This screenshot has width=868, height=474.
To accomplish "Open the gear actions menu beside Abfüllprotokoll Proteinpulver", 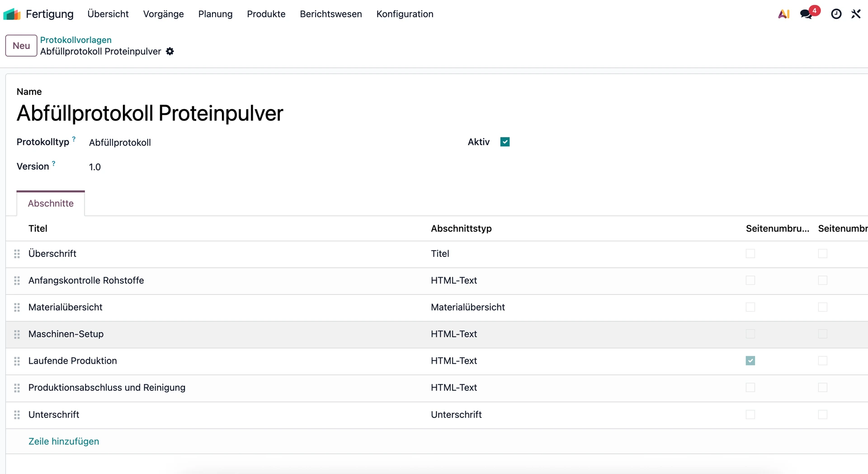I will coord(170,51).
